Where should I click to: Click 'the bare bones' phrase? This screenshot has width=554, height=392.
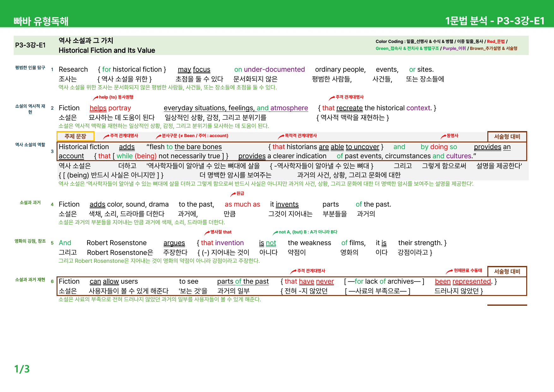(198, 147)
